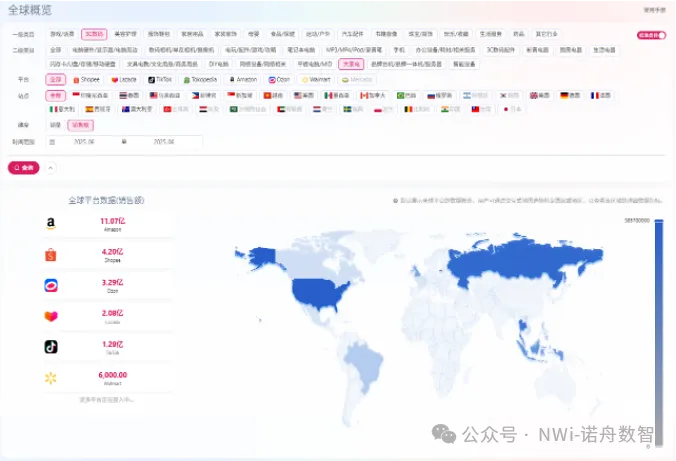Open the 使用手册 link at top right
The image size is (676, 461).
[655, 11]
